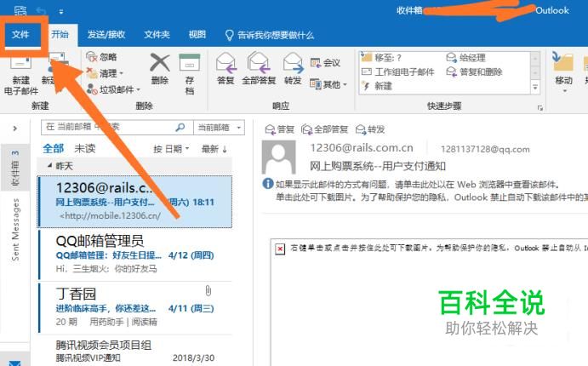
Task: Click the sender avatar picture
Action: (278, 157)
